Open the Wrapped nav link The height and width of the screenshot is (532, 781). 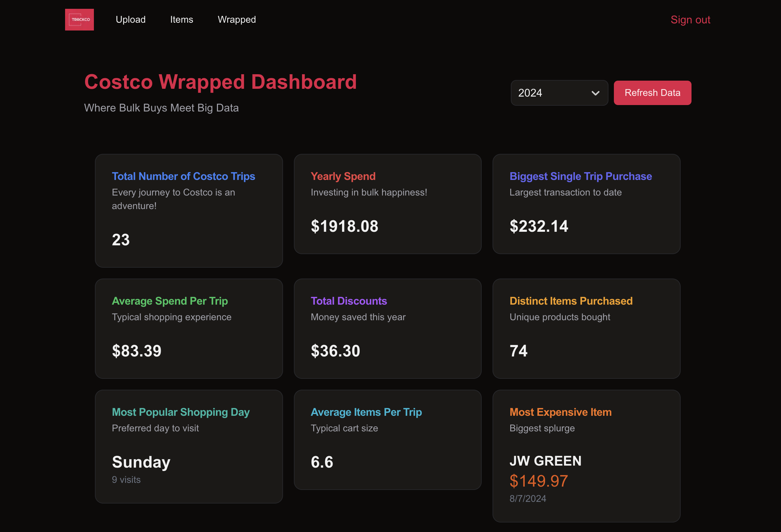pos(237,20)
